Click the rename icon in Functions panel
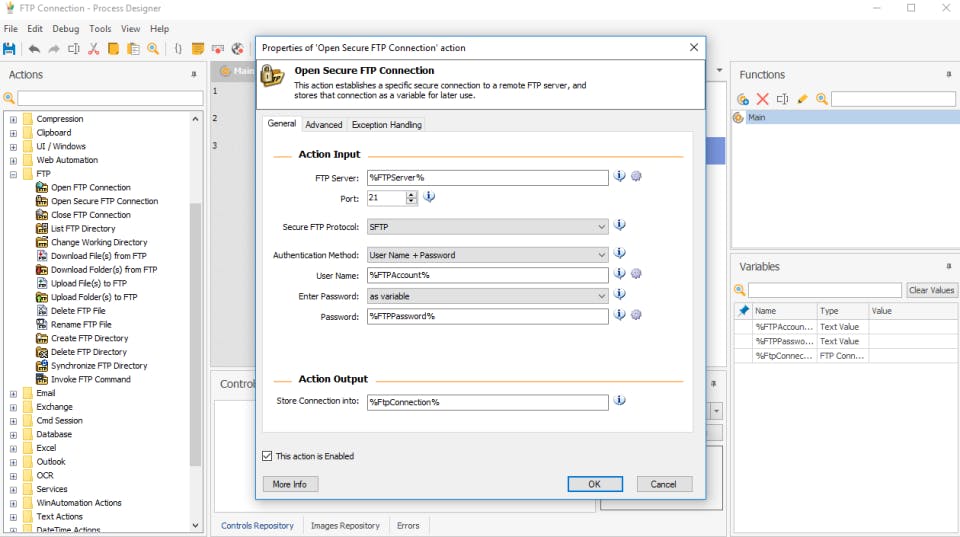This screenshot has width=960, height=537. (782, 99)
